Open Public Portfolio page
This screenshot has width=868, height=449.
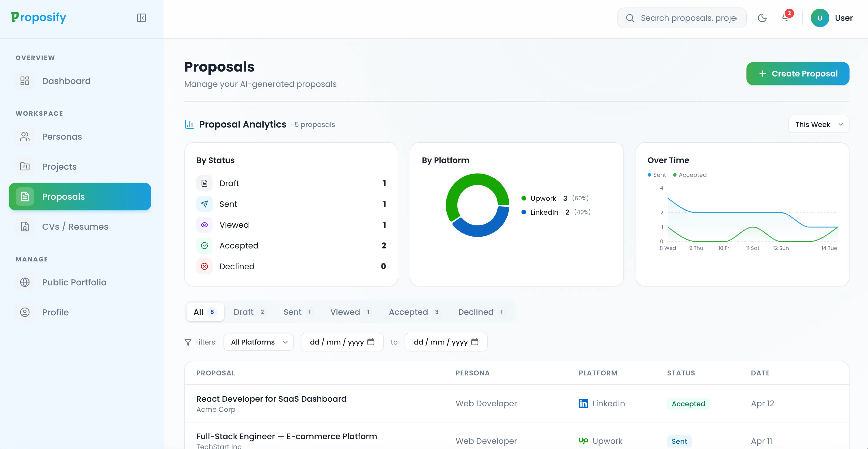click(80, 282)
